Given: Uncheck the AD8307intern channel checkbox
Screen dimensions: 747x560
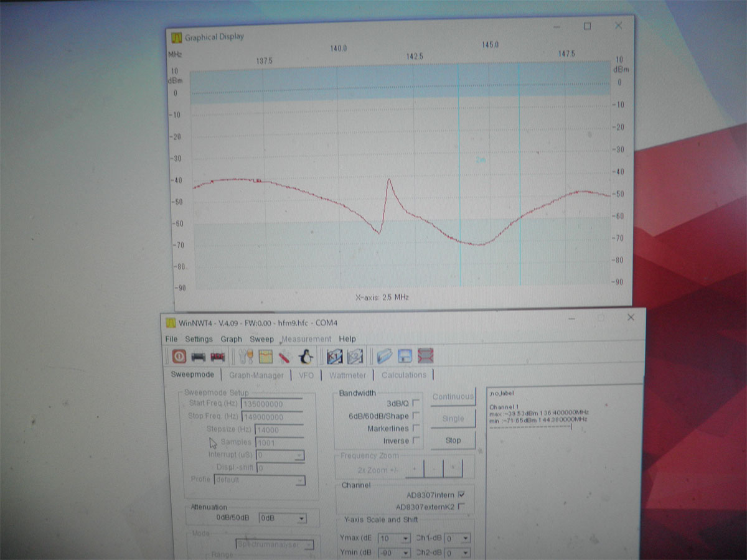Looking at the screenshot, I should 461,495.
